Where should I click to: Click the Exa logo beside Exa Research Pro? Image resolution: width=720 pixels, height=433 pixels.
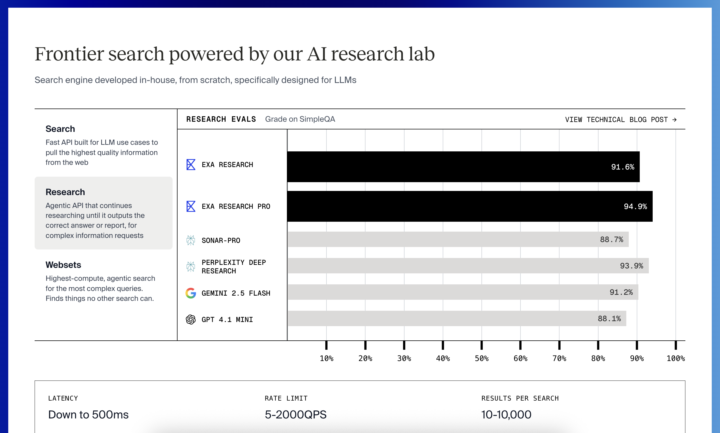pyautogui.click(x=191, y=206)
